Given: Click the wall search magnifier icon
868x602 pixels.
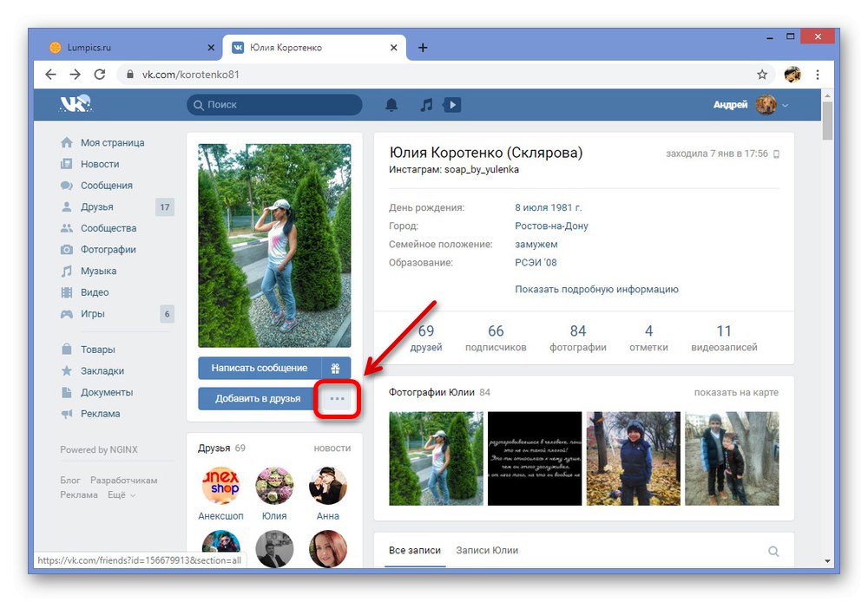Looking at the screenshot, I should click(x=773, y=551).
